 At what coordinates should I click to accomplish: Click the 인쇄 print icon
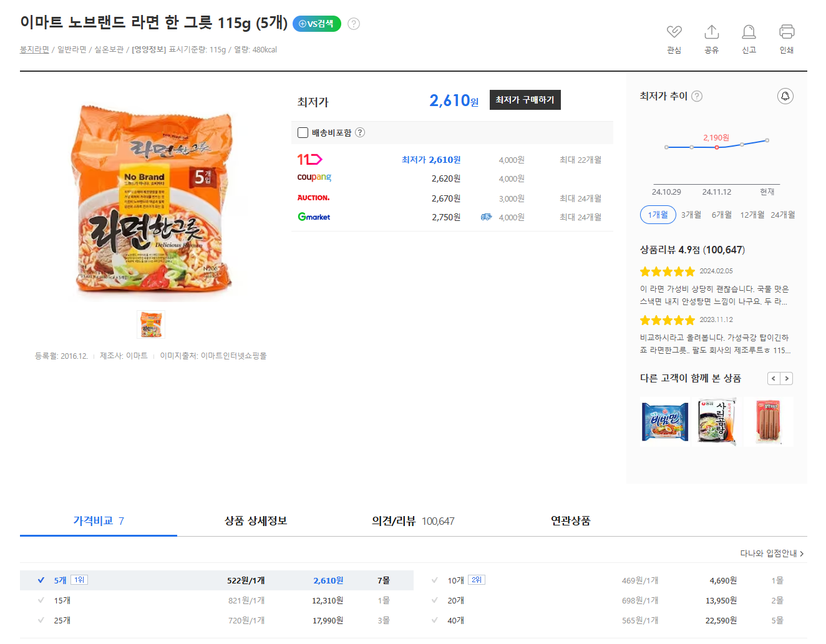point(787,31)
